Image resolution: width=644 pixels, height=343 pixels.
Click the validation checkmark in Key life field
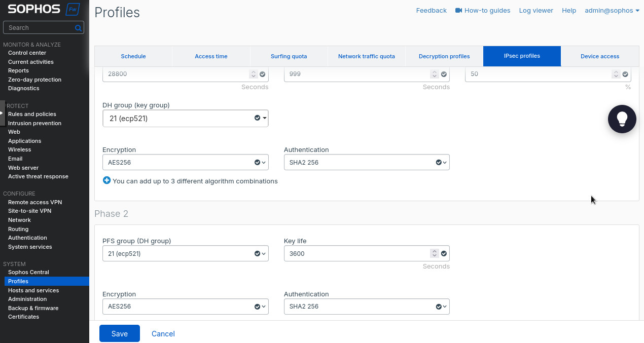[x=444, y=253]
